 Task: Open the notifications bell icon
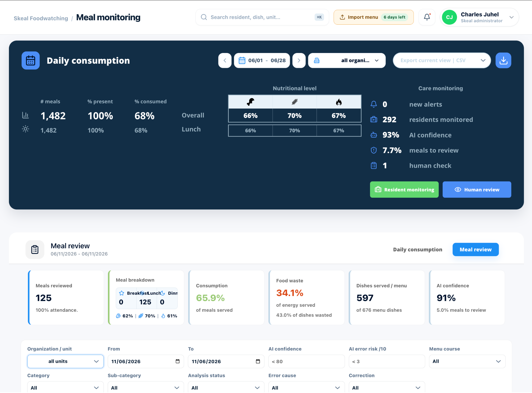pyautogui.click(x=427, y=17)
